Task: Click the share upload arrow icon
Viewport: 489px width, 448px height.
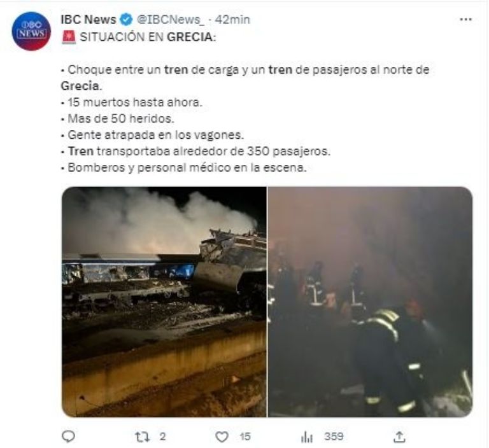Action: [399, 437]
